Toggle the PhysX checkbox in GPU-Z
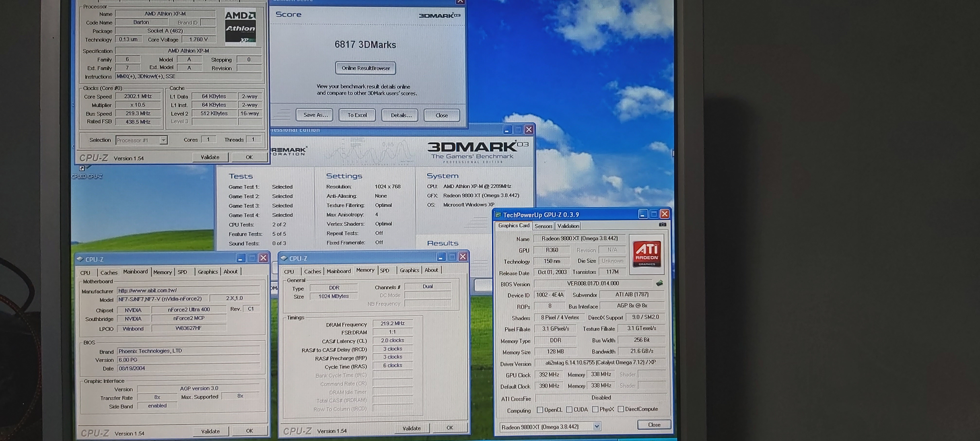This screenshot has width=980, height=441. coord(595,409)
